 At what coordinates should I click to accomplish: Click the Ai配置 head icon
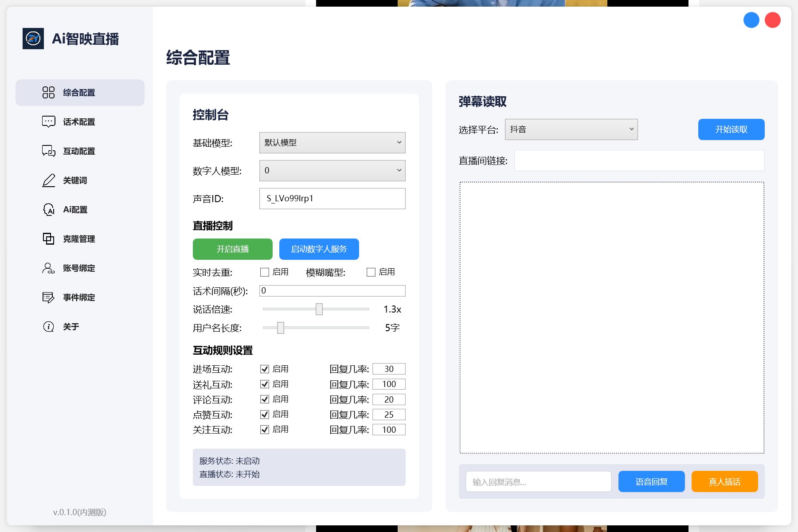[x=48, y=209]
